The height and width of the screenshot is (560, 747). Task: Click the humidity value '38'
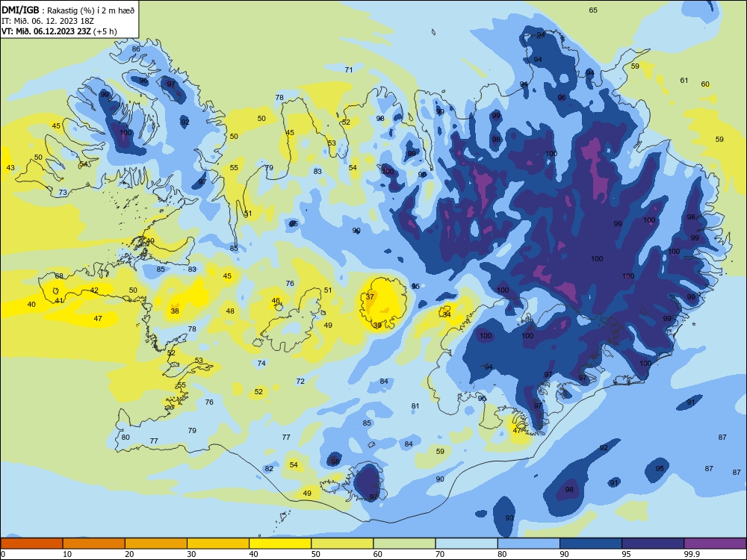click(175, 311)
